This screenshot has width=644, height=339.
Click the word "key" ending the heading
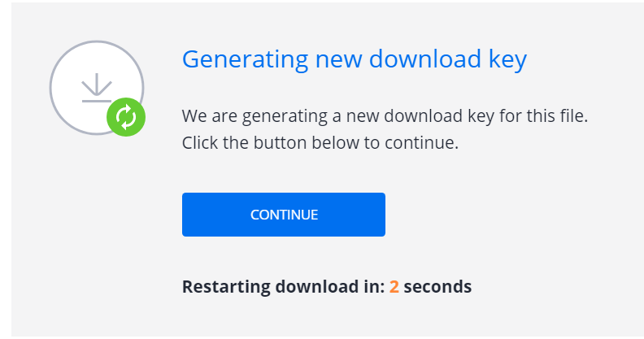(510, 59)
